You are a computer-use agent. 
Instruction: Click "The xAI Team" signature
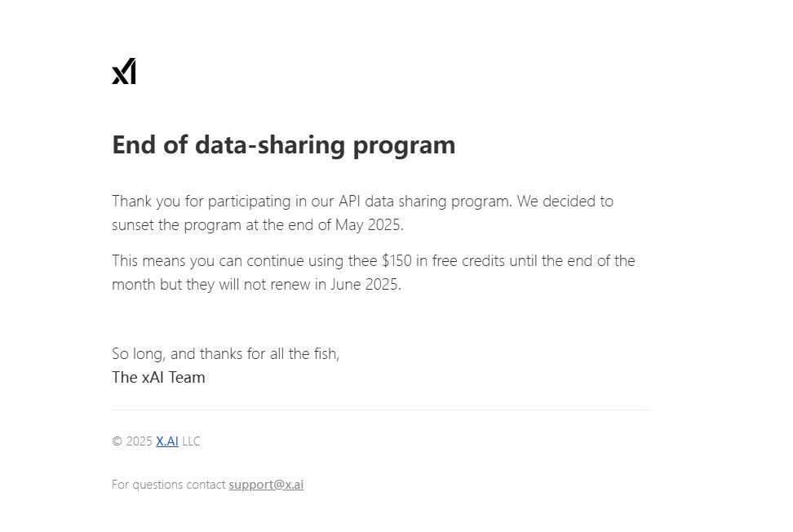(158, 378)
